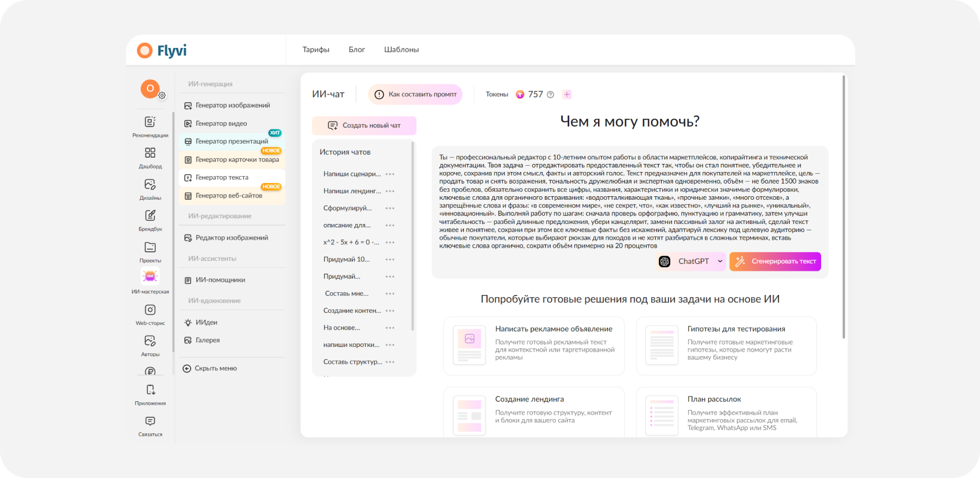Open the Авторы icon
Image resolution: width=980 pixels, height=478 pixels.
[150, 341]
